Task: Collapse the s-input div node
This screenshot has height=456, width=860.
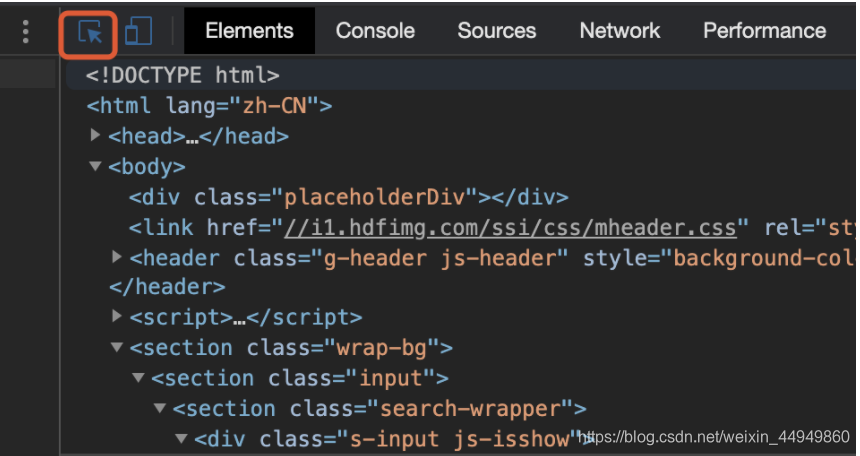Action: [181, 438]
